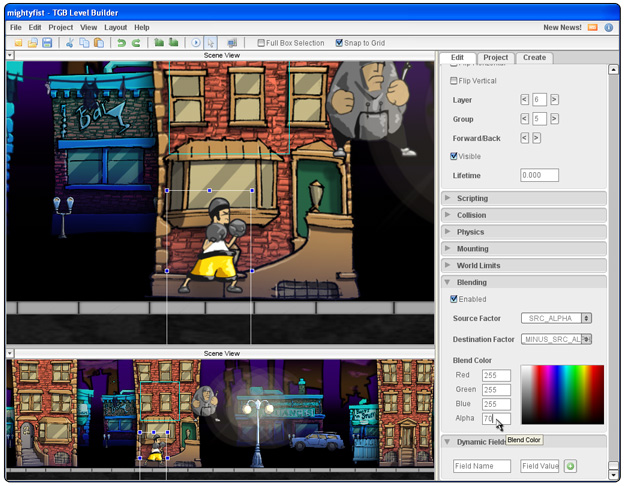Open Source Factor dropdown
Viewport: 625px width, 486px height.
click(556, 318)
